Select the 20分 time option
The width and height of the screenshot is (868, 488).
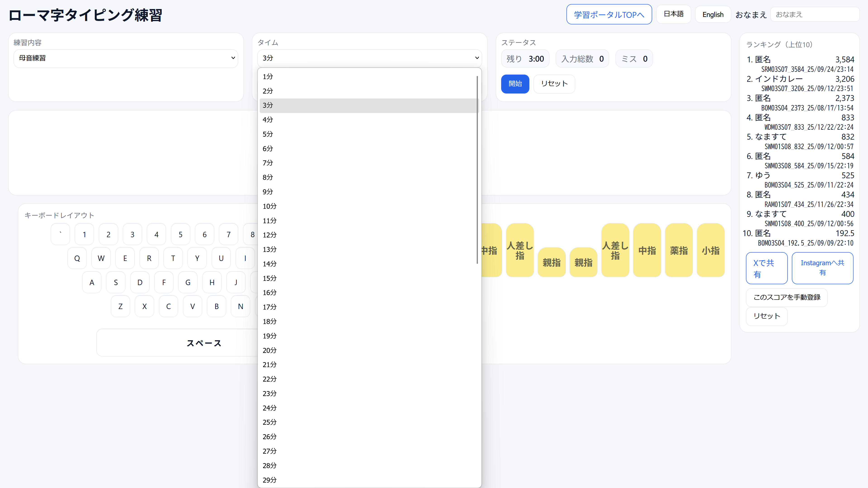270,350
